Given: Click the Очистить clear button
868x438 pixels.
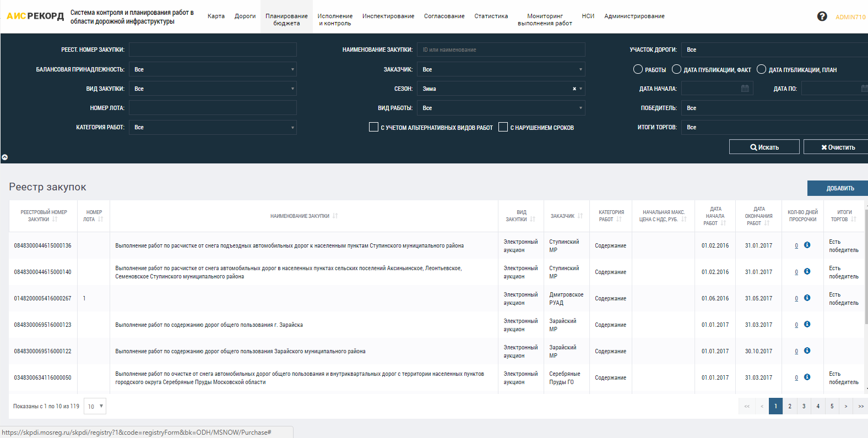Looking at the screenshot, I should tap(836, 147).
